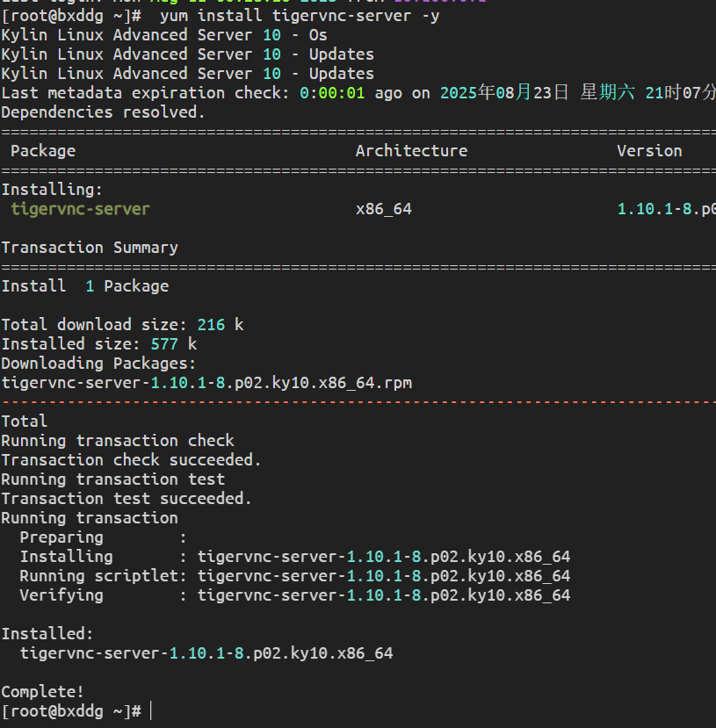Click the 'Running transaction test' line

point(113,479)
